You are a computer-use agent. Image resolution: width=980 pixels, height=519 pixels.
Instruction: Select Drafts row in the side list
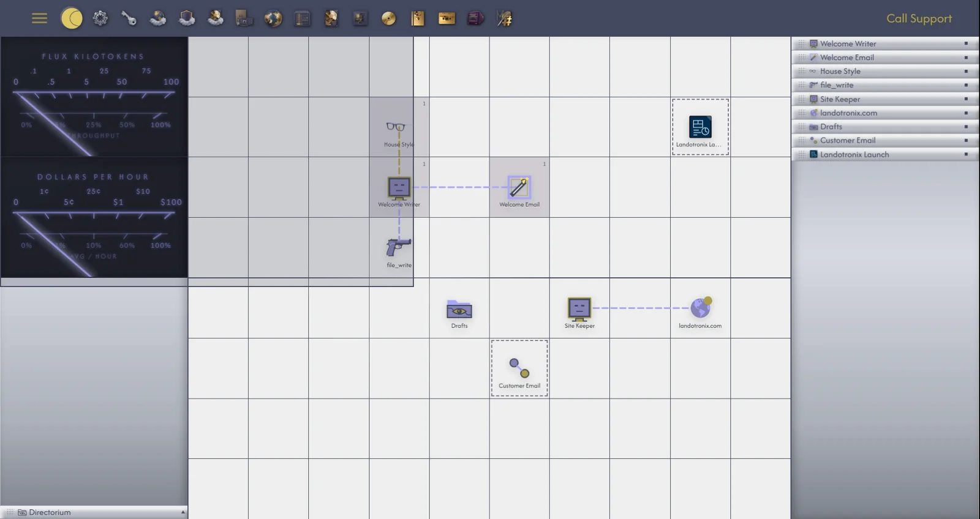884,127
